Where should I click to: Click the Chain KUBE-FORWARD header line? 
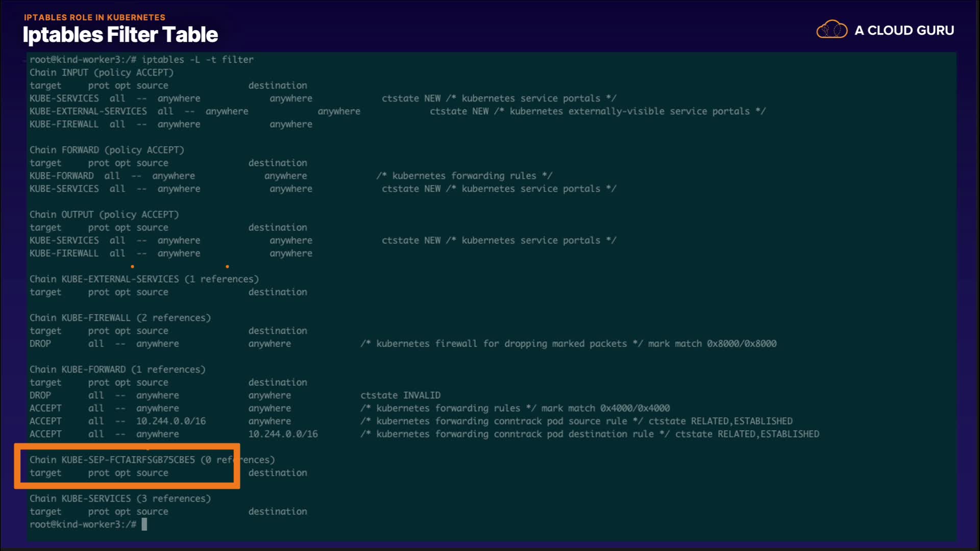(x=117, y=369)
